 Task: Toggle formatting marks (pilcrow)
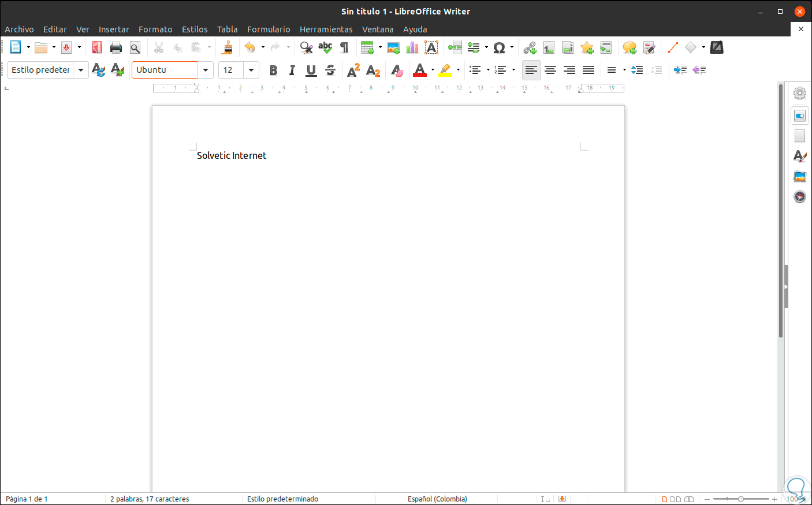[x=344, y=47]
